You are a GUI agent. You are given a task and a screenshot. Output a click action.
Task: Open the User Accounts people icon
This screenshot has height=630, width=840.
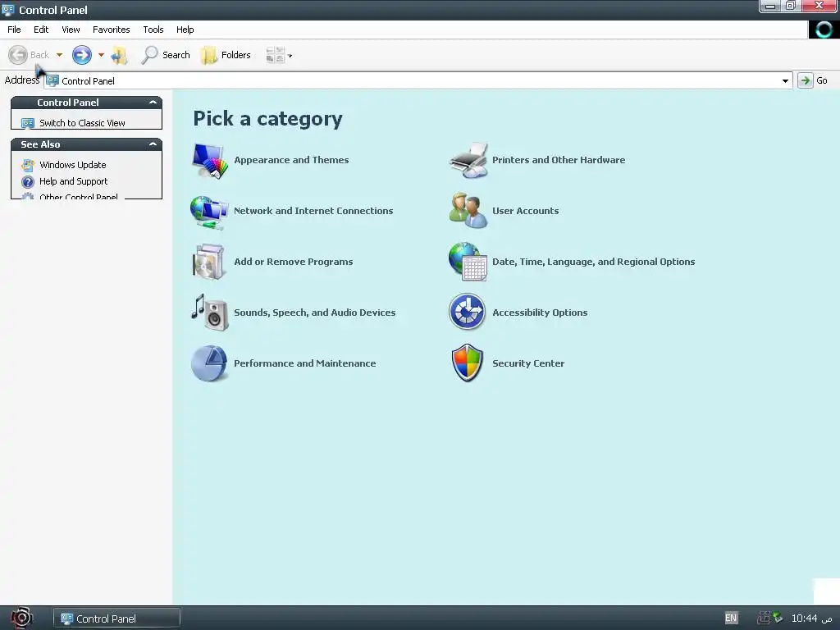pos(468,211)
